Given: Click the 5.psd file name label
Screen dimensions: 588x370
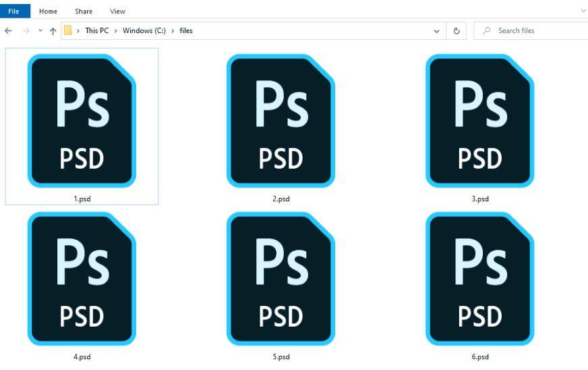Looking at the screenshot, I should (281, 357).
